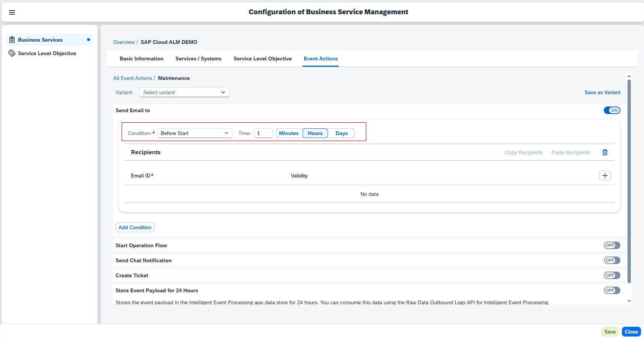Click the Service Level Objective tag icon
644x338 pixels.
click(12, 53)
